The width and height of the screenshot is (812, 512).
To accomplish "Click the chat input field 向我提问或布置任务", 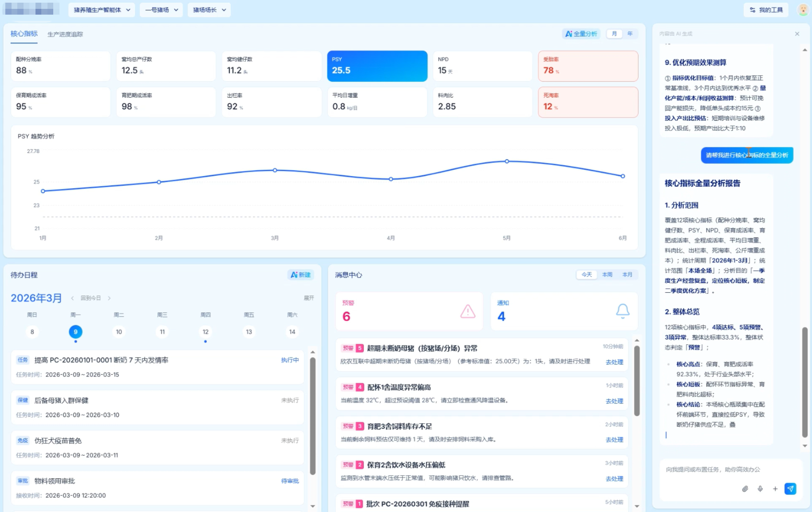I will coord(731,469).
